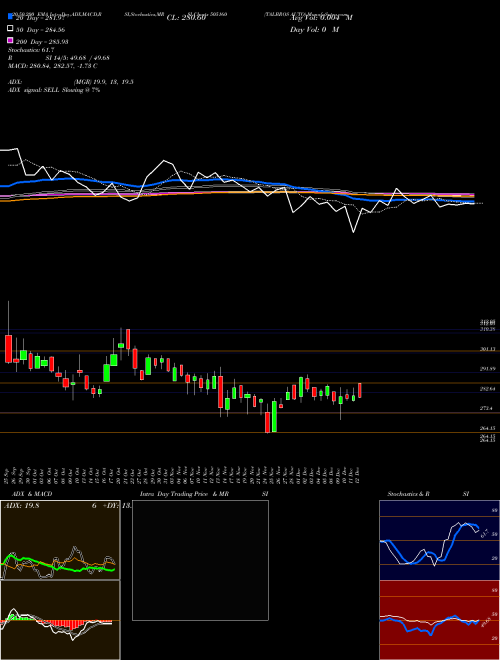Click the 'Stochastics: 61.7' reading
Viewport: 500px width, 660px height.
coord(31,50)
